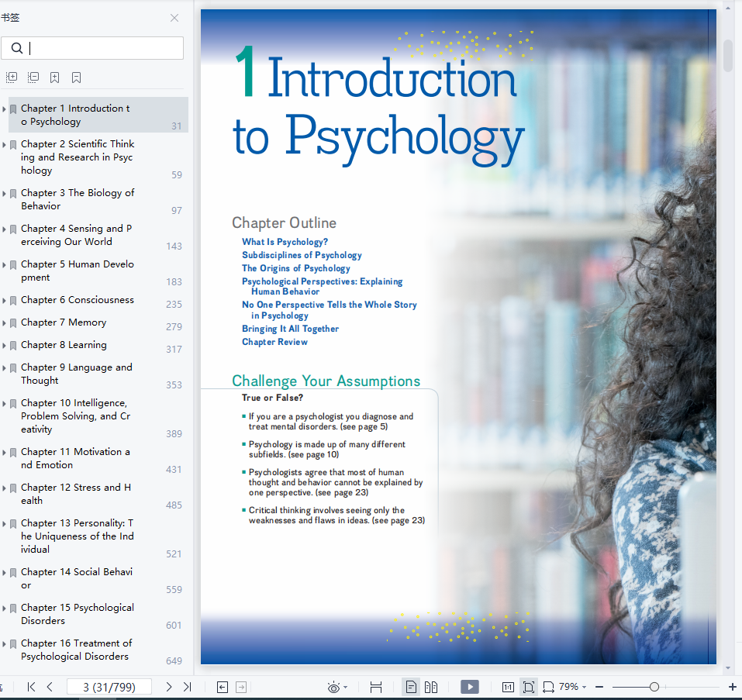Click page number 649 beside Chapter 16
The image size is (742, 700).
174,661
